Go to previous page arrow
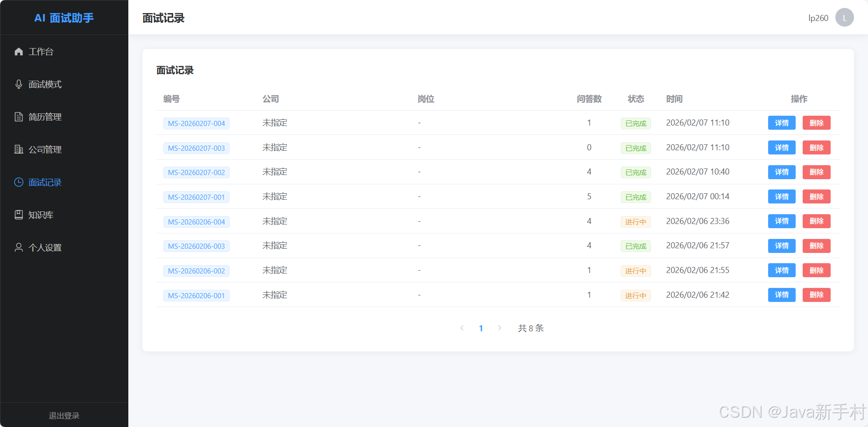This screenshot has height=427, width=868. [x=462, y=328]
